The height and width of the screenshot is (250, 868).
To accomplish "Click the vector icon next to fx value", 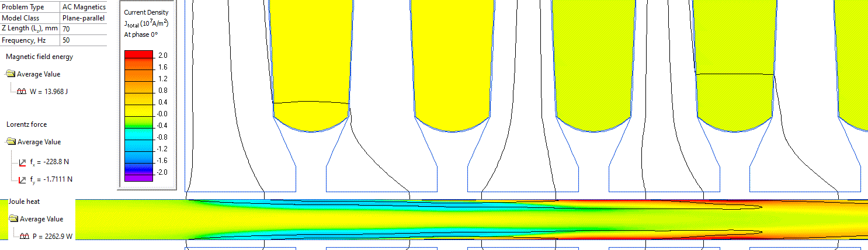I will point(23,162).
